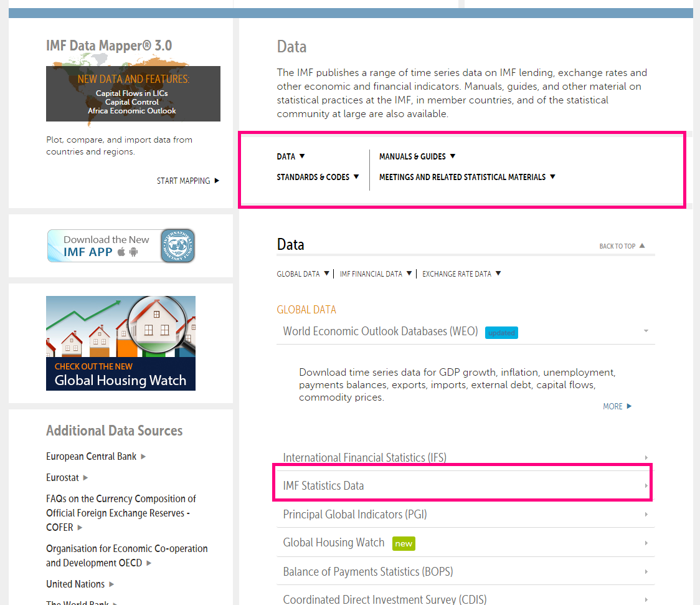Click the updated badge beside WEO
The width and height of the screenshot is (700, 605).
coord(501,333)
